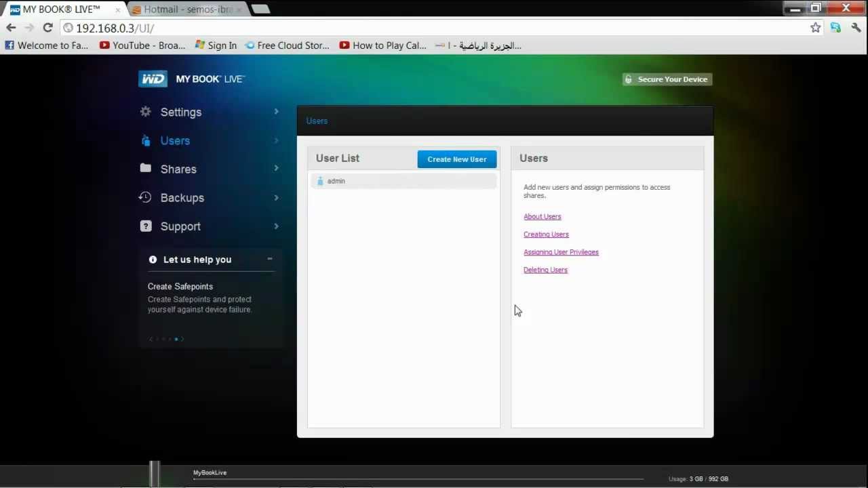Open the How to Play Cal... bookmark
The width and height of the screenshot is (868, 488).
[x=383, y=45]
